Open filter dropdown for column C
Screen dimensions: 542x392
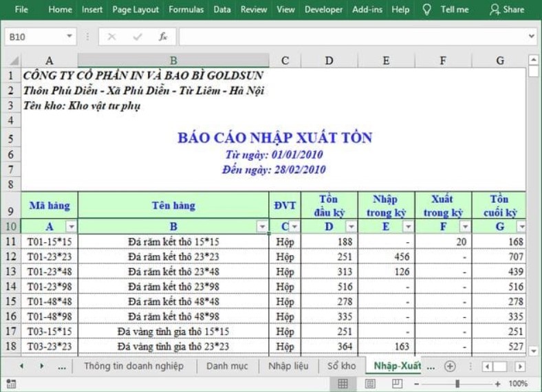(294, 227)
